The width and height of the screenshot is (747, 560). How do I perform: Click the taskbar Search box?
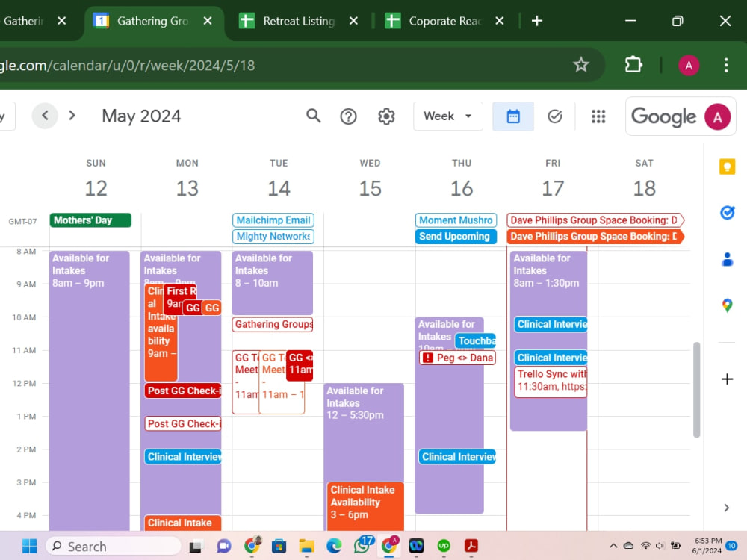(x=114, y=547)
